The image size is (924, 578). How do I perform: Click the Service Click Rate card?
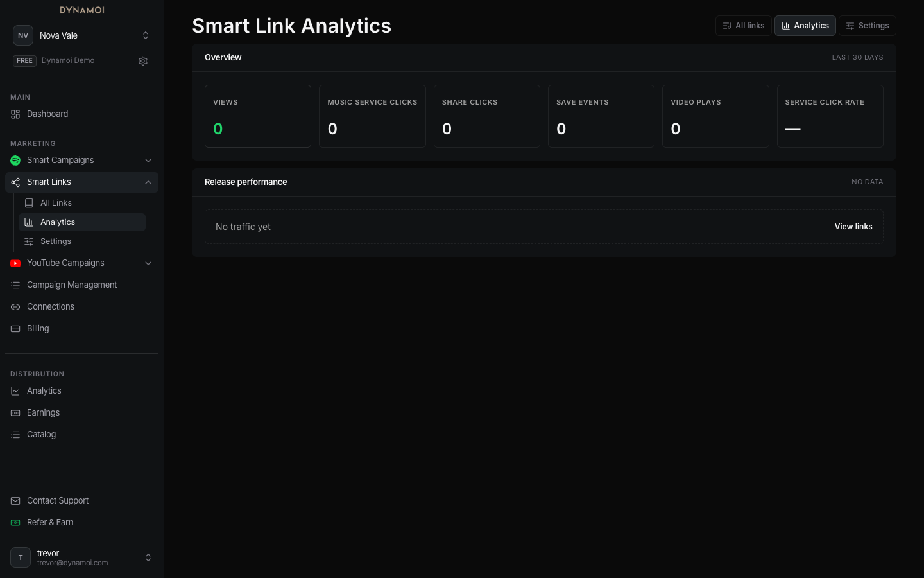tap(830, 116)
